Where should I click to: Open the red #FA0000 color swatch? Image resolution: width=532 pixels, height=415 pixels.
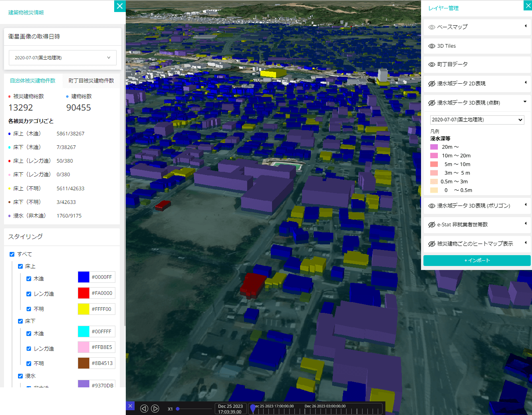84,293
